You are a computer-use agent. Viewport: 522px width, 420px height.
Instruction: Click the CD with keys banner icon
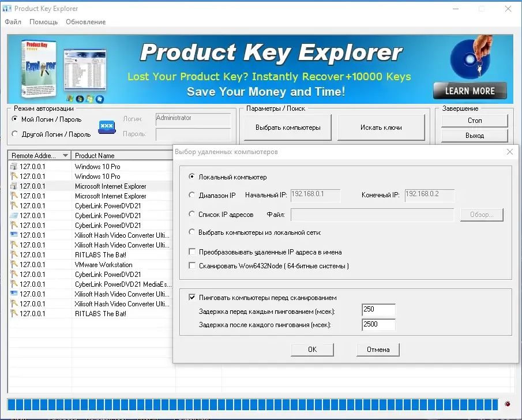(x=471, y=57)
